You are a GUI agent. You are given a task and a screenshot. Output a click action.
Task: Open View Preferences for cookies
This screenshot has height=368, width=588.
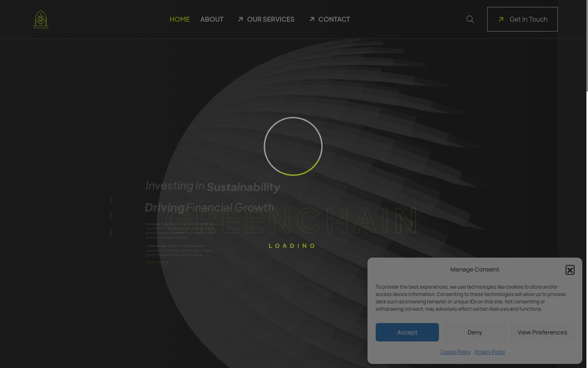point(542,332)
